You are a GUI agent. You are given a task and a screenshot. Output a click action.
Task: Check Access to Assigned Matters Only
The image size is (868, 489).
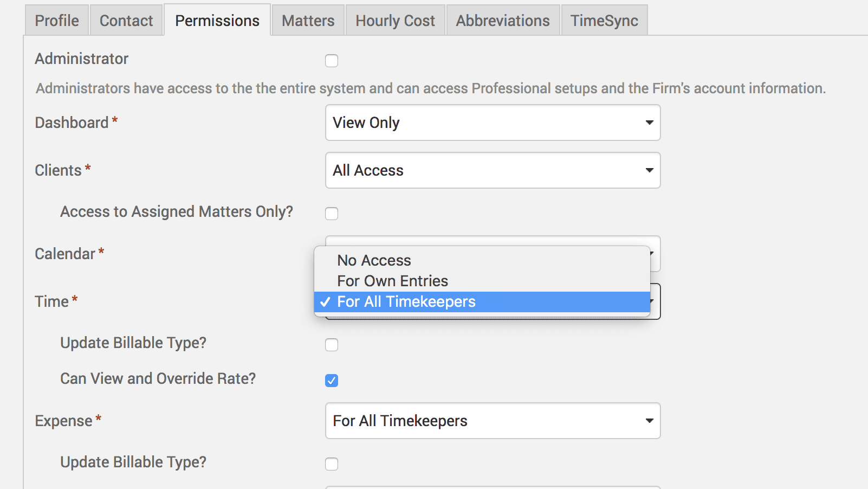pos(332,214)
